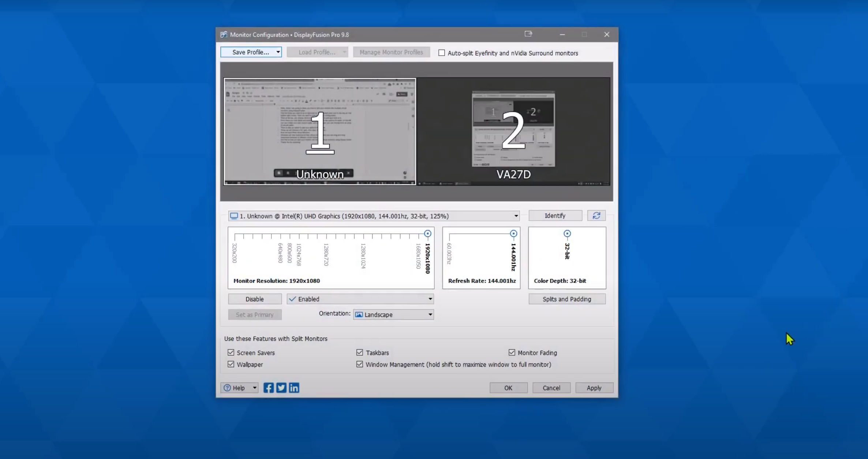The width and height of the screenshot is (868, 459).
Task: Uncheck the Monitor Fading checkbox
Action: [512, 352]
